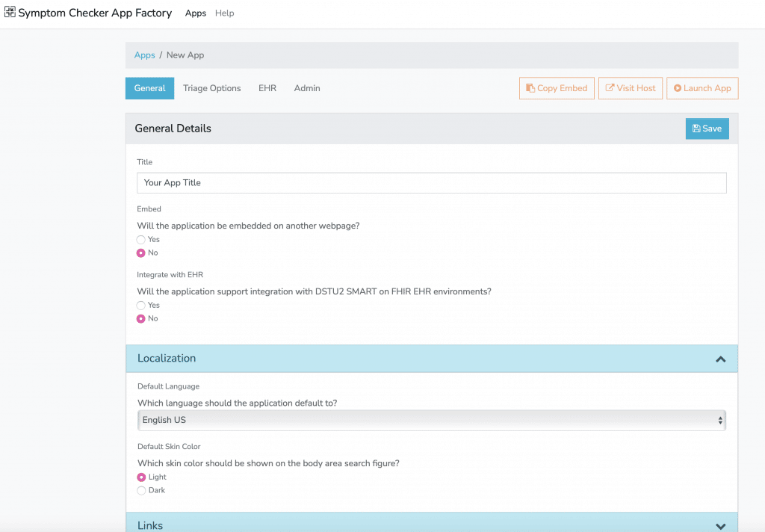
Task: Open the Symptom Checker App Factory home link
Action: click(95, 13)
